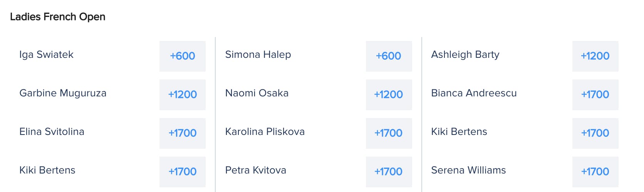Pick the +600 odds for Simona Halep
This screenshot has height=192, width=644.
click(x=389, y=56)
